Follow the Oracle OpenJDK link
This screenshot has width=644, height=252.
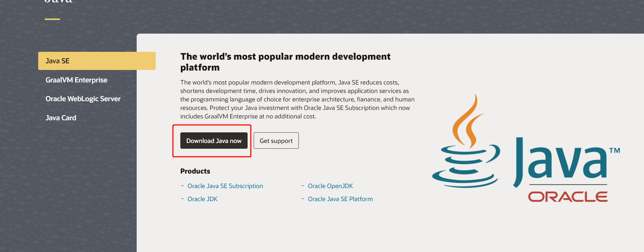pos(330,186)
